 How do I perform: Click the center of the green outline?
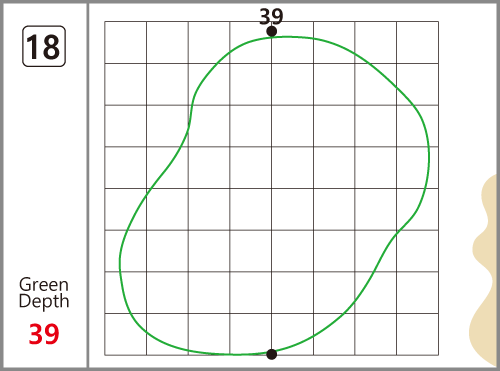274,196
